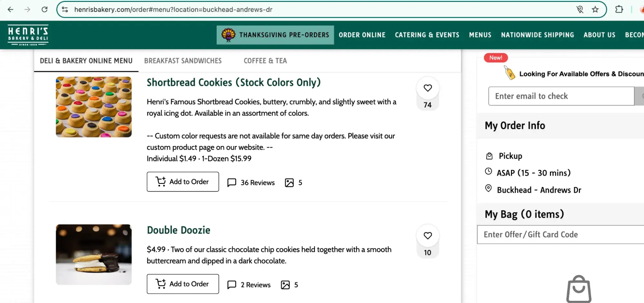Click the Enter email to check field
This screenshot has width=644, height=303.
tap(561, 96)
